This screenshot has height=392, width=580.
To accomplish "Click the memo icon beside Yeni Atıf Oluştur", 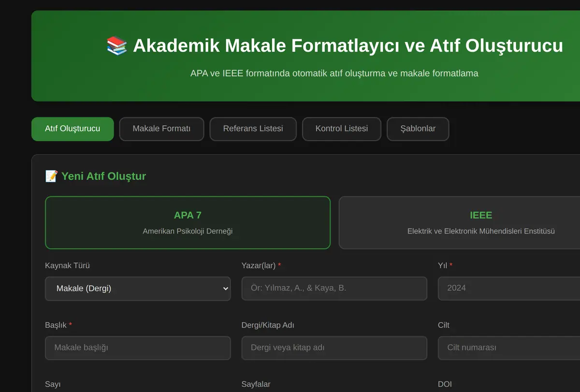I will (51, 176).
